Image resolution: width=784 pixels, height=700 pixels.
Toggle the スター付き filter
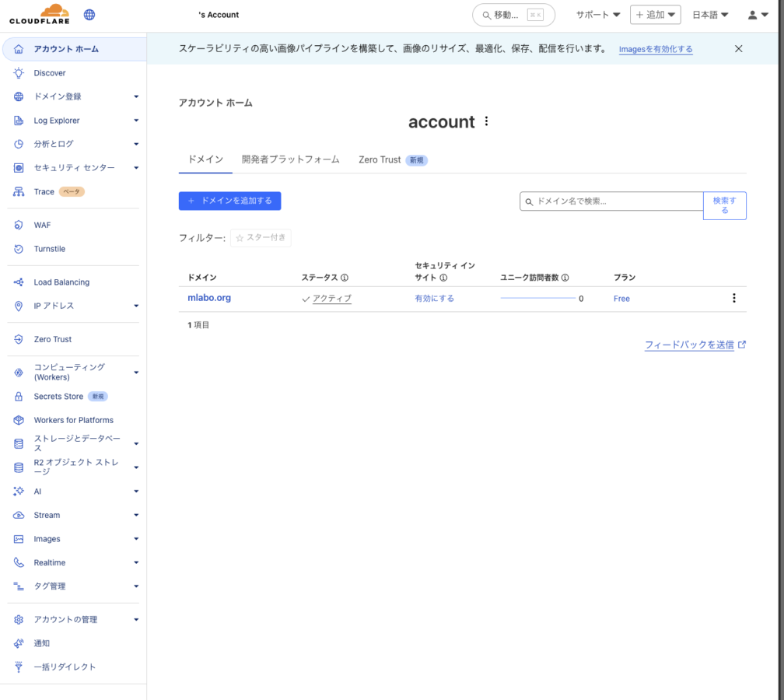coord(260,237)
